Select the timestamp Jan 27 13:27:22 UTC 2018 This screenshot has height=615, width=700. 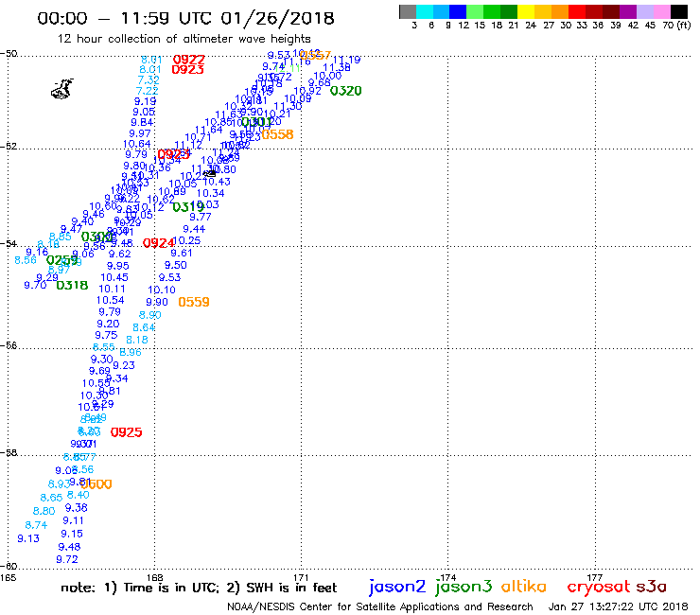(618, 606)
